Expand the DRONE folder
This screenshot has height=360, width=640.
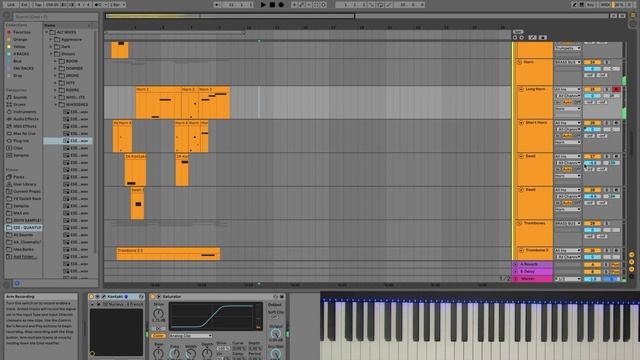tap(56, 76)
